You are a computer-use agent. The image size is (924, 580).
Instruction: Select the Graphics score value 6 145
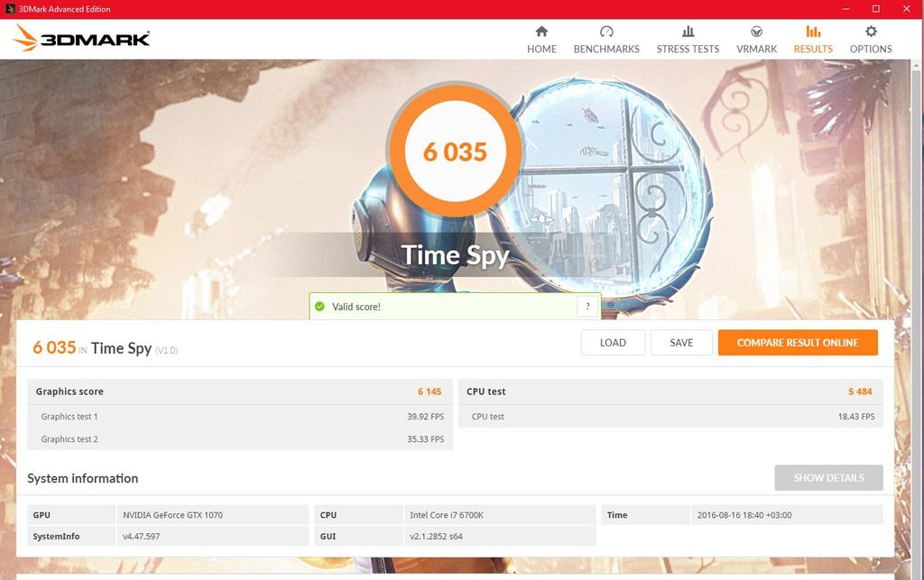(430, 391)
